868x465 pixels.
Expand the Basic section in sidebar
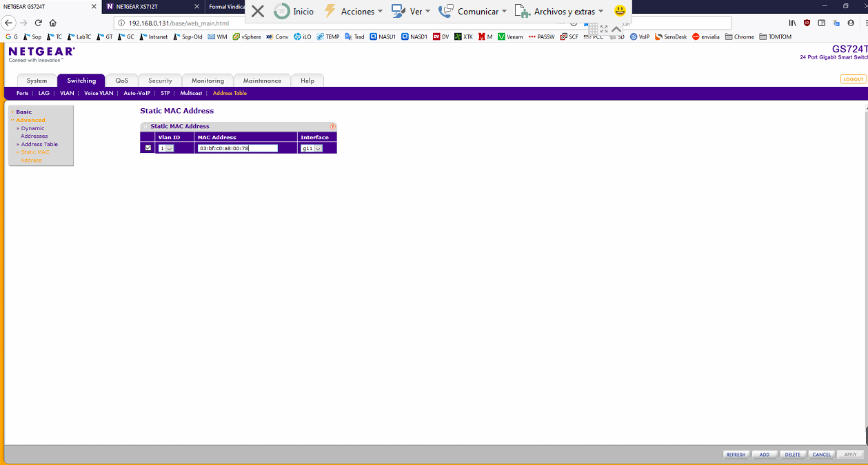click(23, 112)
